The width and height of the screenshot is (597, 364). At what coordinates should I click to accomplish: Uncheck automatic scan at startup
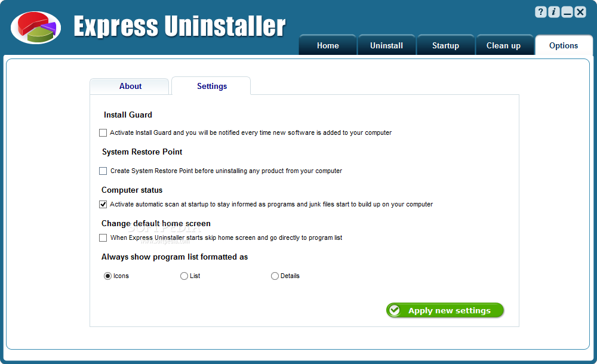pos(103,205)
